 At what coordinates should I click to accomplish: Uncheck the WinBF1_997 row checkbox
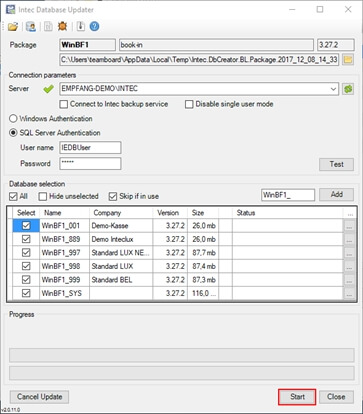coord(26,253)
